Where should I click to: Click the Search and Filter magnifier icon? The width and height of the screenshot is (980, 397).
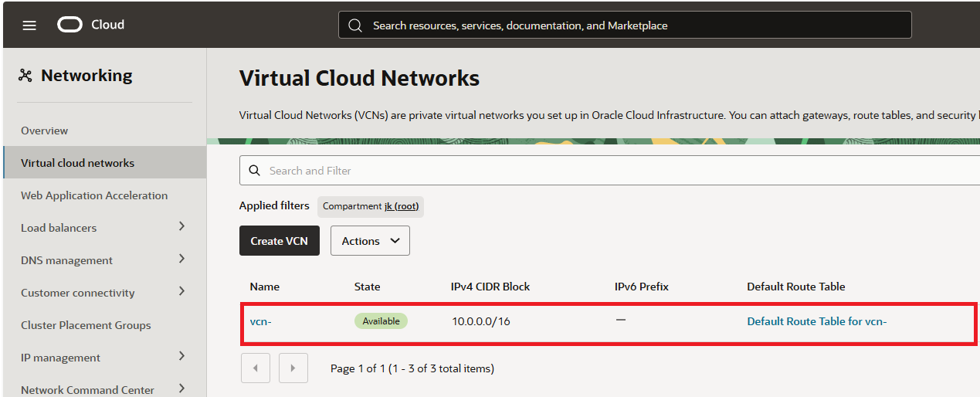point(255,171)
